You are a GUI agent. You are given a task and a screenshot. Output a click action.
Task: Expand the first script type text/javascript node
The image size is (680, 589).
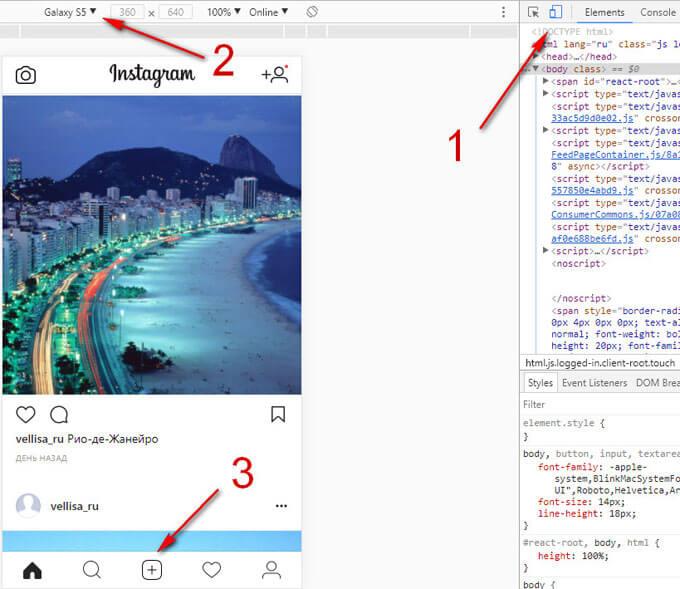(546, 93)
